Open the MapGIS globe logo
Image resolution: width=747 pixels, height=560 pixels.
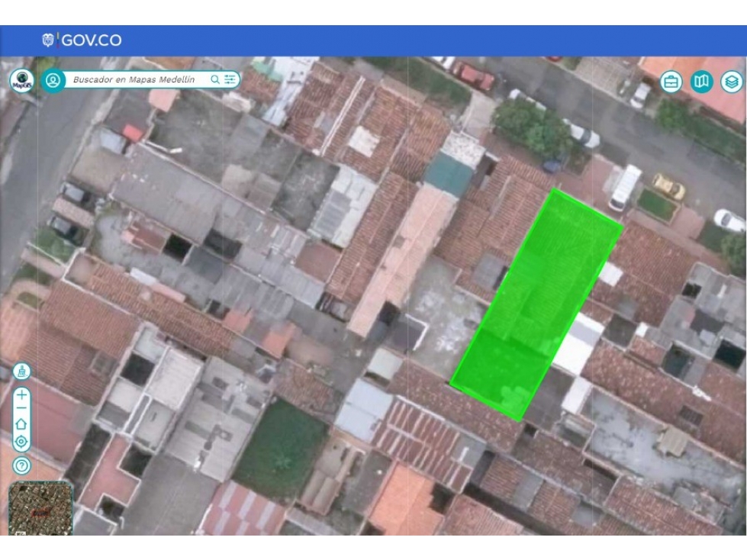pos(22,80)
